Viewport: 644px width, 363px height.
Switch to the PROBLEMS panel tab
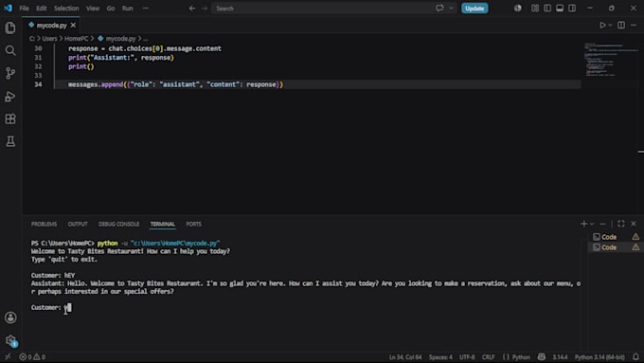pyautogui.click(x=44, y=224)
